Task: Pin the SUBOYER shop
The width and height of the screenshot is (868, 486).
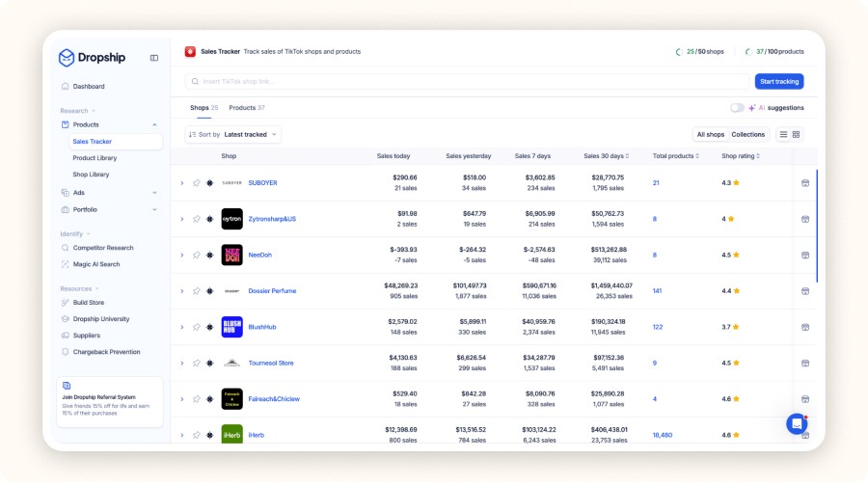Action: pyautogui.click(x=197, y=183)
